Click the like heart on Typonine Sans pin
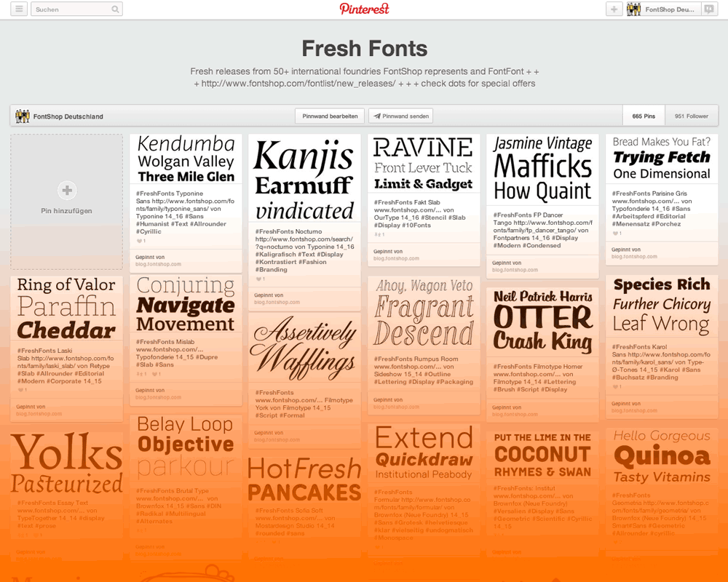The height and width of the screenshot is (582, 728). [141, 241]
